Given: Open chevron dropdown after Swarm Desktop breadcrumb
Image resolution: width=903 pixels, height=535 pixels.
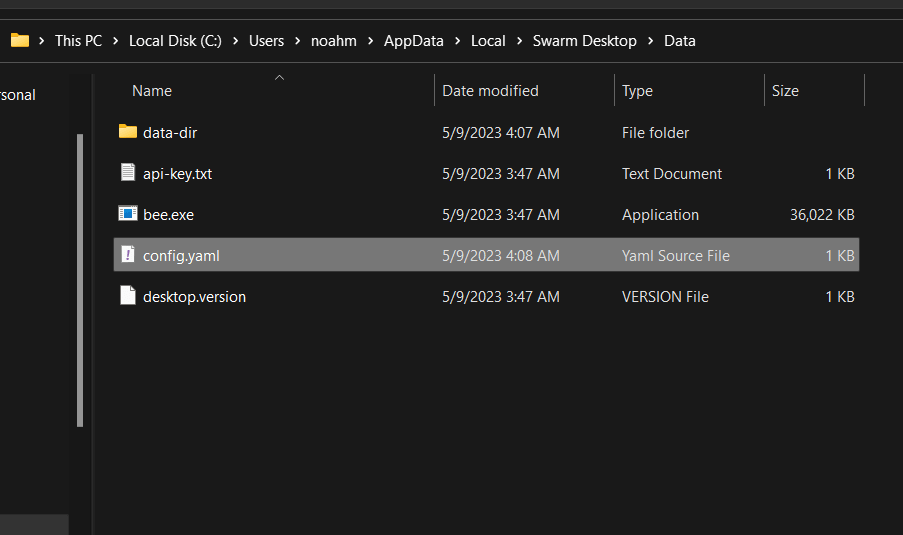Looking at the screenshot, I should pyautogui.click(x=650, y=41).
